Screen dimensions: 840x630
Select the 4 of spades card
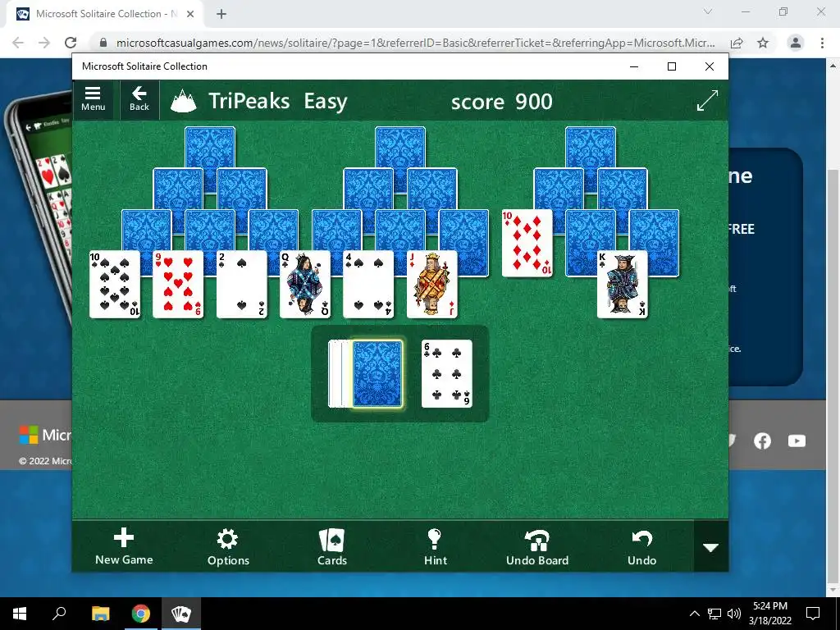pos(368,285)
